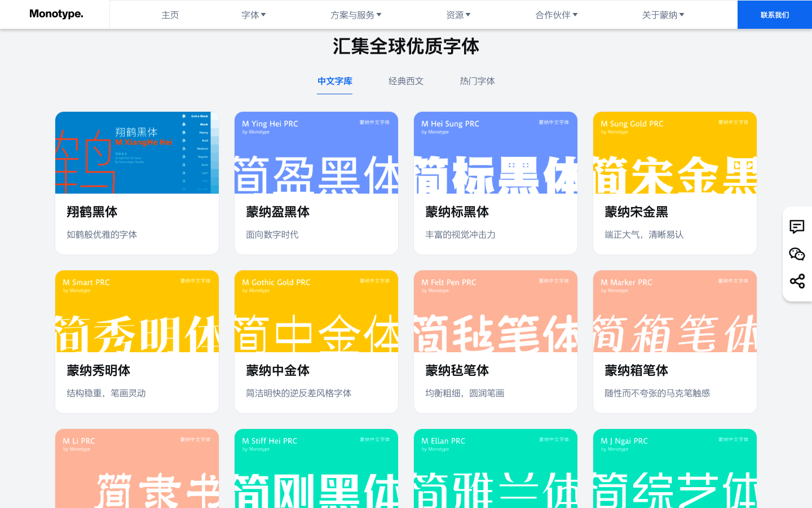812x508 pixels.
Task: Open the M Ying Hei PRC thumbnail
Action: pos(316,153)
